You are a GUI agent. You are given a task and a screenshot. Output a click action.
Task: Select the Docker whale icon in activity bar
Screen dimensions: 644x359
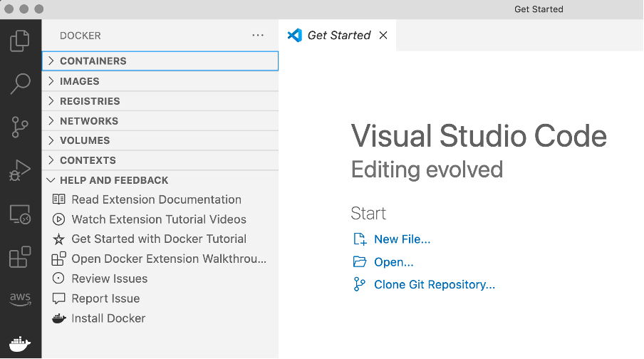coord(20,342)
